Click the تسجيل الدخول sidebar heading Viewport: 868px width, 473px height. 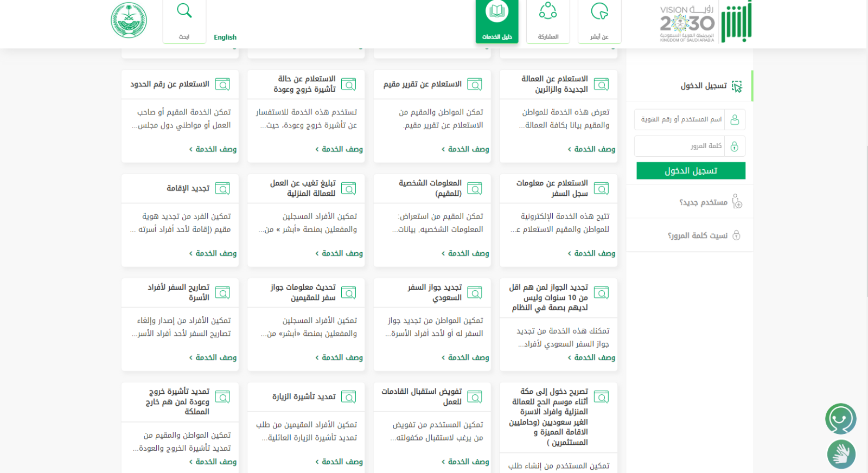coord(704,86)
